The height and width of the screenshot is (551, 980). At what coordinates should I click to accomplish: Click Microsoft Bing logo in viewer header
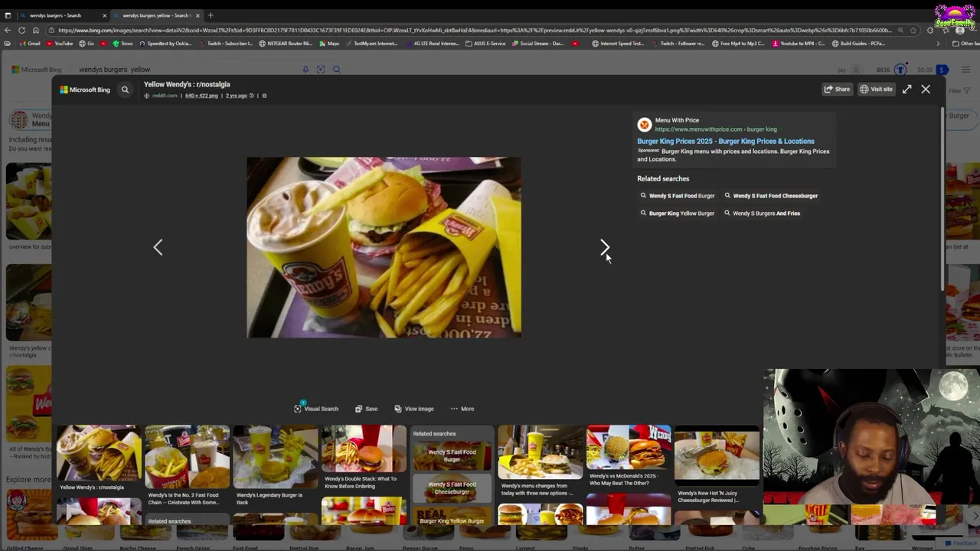point(85,90)
